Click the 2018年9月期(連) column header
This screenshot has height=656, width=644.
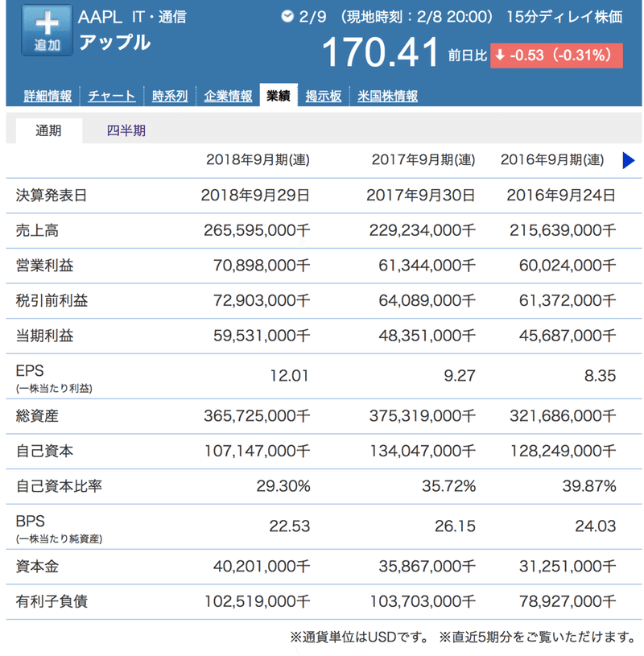pyautogui.click(x=258, y=160)
